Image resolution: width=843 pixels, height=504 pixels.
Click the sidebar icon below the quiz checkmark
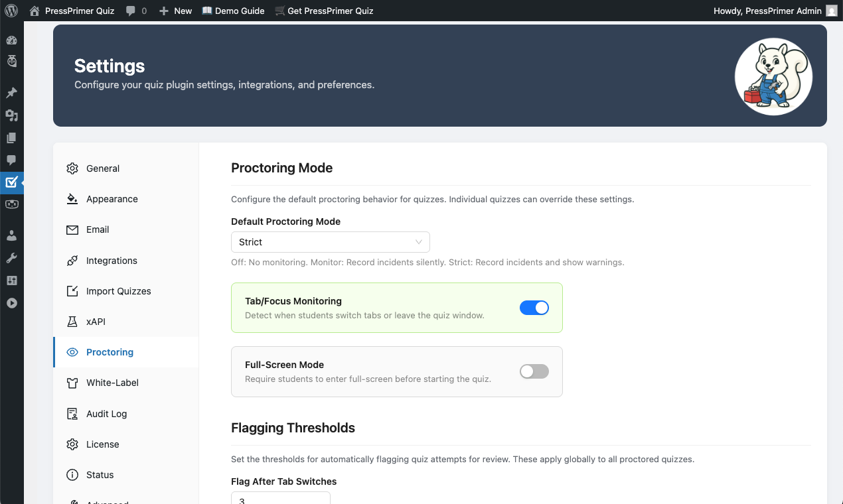(x=11, y=204)
